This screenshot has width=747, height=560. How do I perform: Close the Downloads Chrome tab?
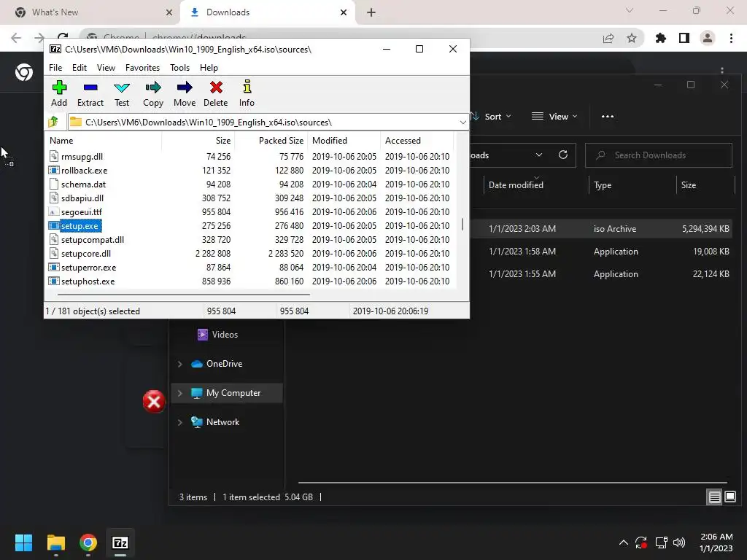pyautogui.click(x=344, y=12)
